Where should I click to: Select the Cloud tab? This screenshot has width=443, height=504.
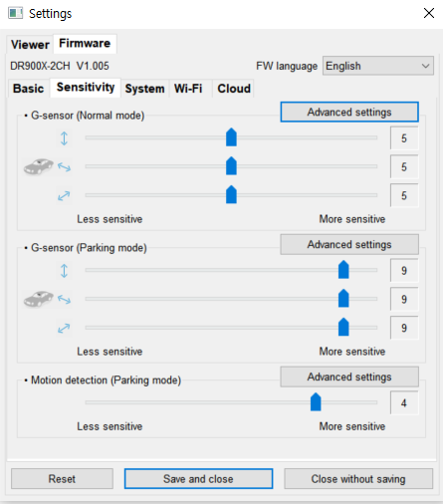234,89
